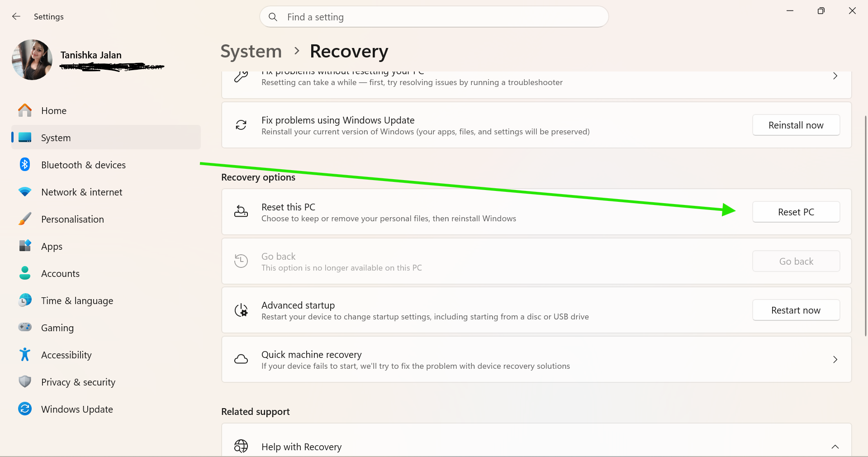Click the Gaming controller icon
868x457 pixels.
25,327
